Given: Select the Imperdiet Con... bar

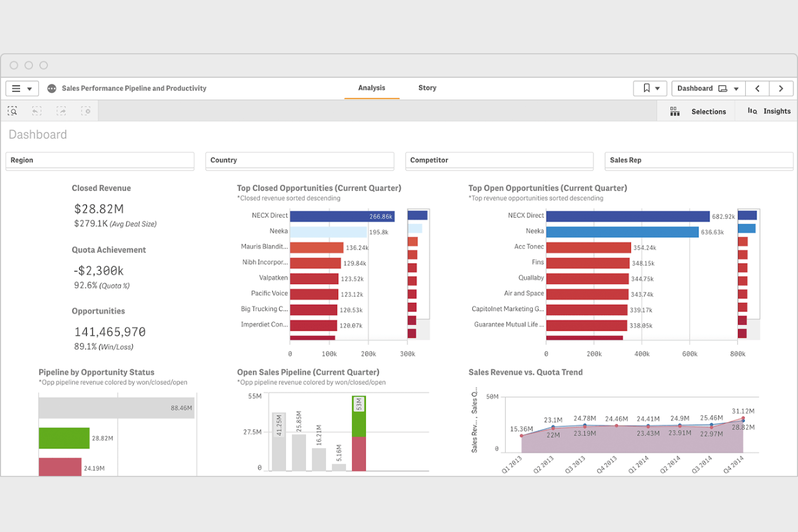Looking at the screenshot, I should click(314, 326).
